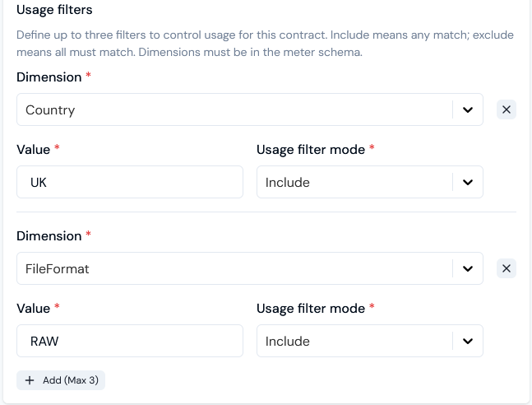Select the Include text in the RAW filter mode

tap(288, 341)
